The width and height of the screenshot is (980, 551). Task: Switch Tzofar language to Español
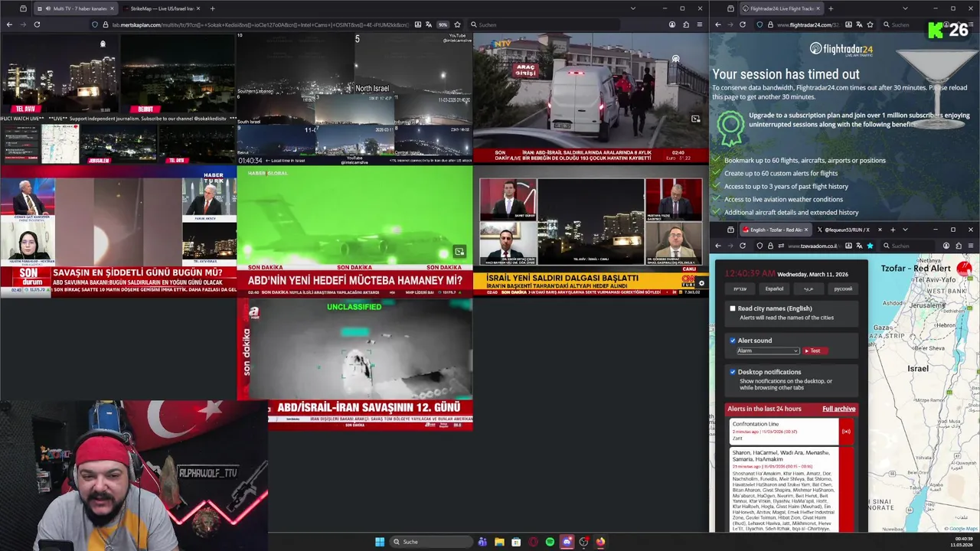(774, 289)
